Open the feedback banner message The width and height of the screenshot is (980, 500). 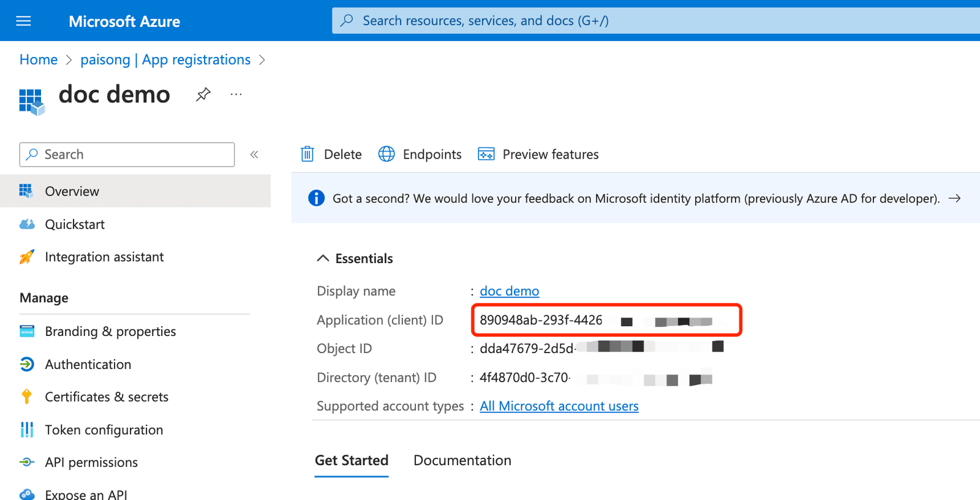pyautogui.click(x=636, y=198)
